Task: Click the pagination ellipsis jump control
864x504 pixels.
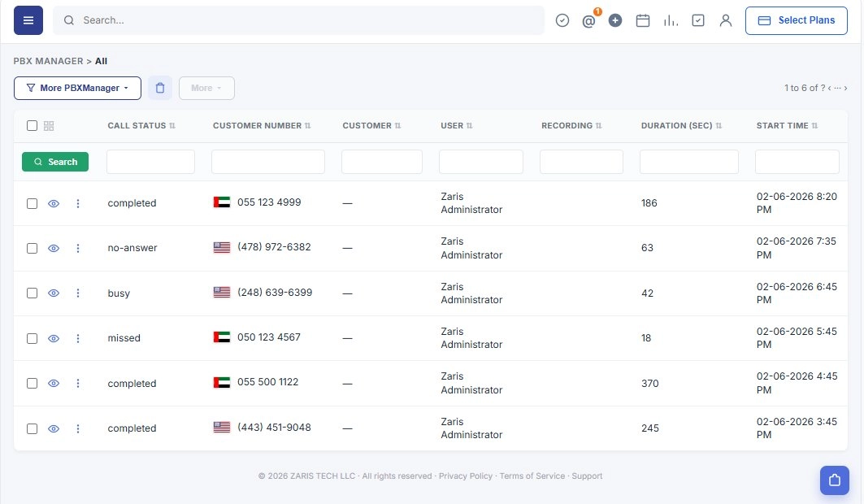Action: pyautogui.click(x=837, y=88)
